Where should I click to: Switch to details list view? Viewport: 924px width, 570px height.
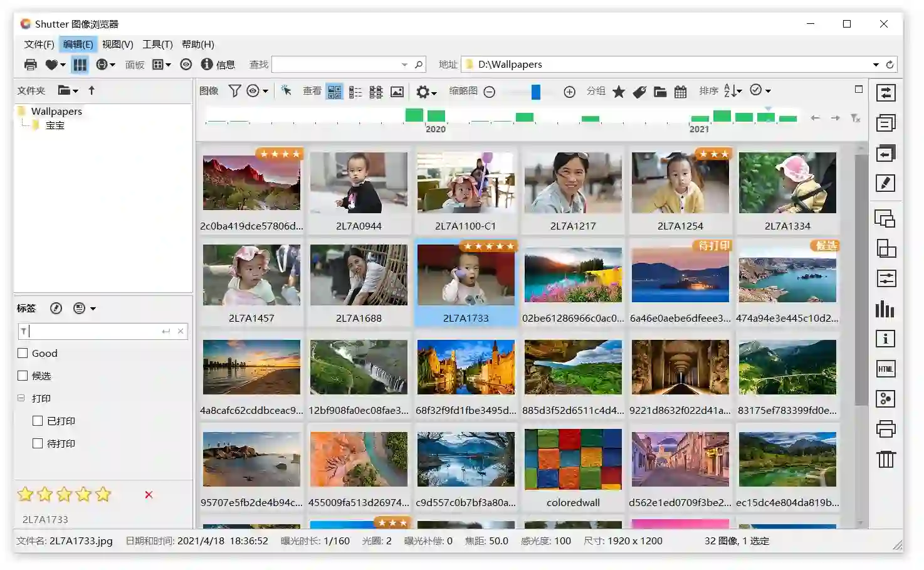(355, 92)
